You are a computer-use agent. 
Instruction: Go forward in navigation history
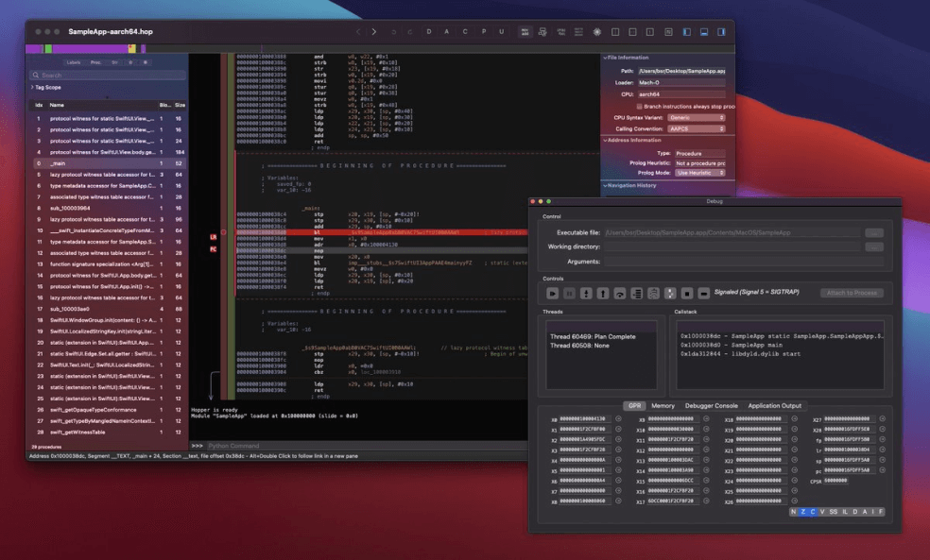[x=374, y=32]
